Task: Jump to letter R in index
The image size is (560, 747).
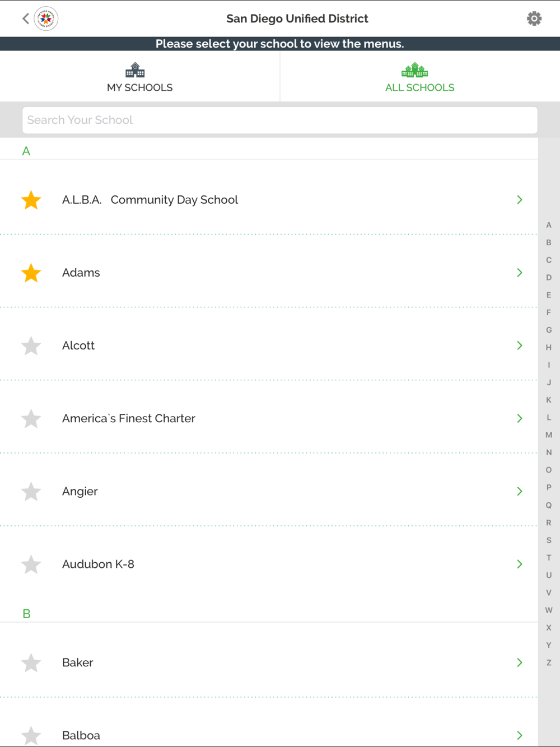Action: (x=549, y=522)
